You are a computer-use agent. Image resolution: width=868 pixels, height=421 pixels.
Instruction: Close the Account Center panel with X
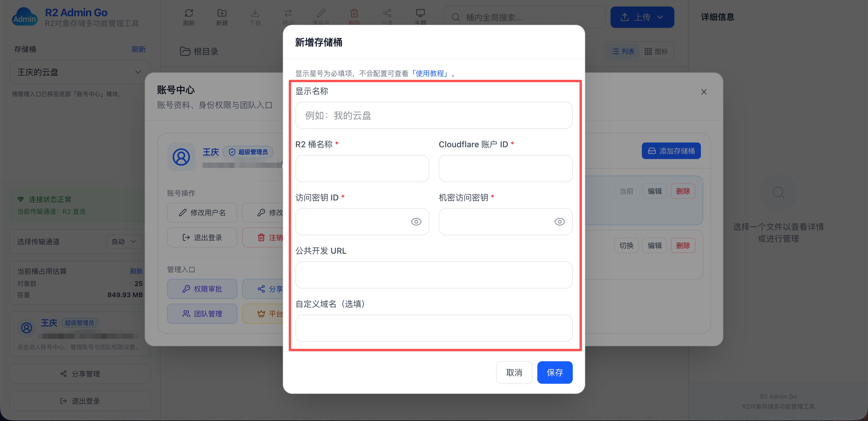coord(704,92)
